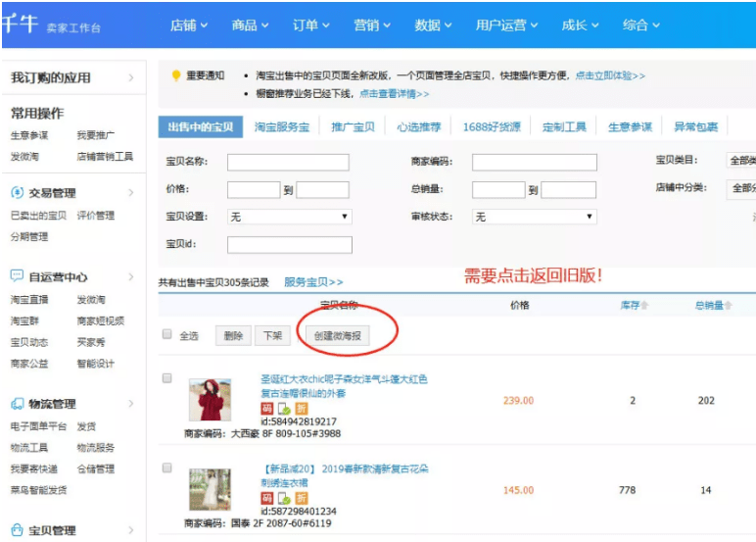Click the 下架 button

point(272,335)
